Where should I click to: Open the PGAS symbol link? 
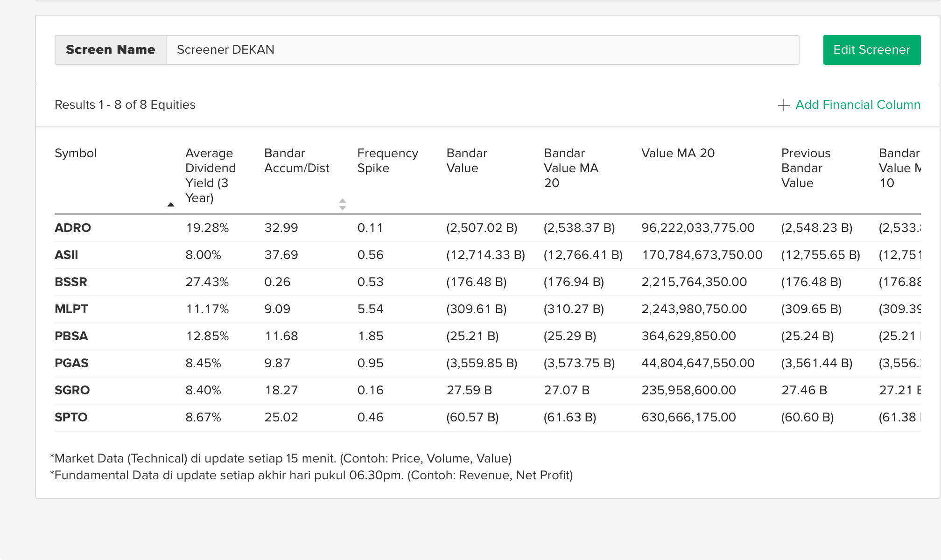pos(71,363)
